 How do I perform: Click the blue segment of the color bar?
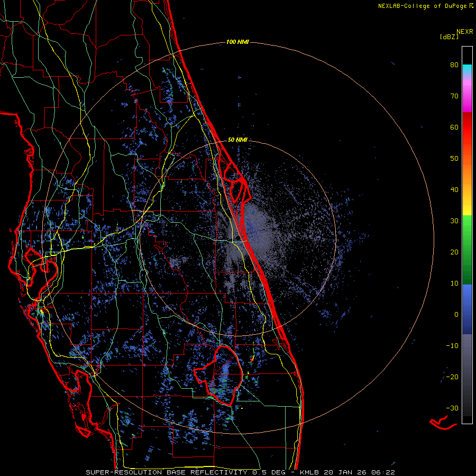467,309
